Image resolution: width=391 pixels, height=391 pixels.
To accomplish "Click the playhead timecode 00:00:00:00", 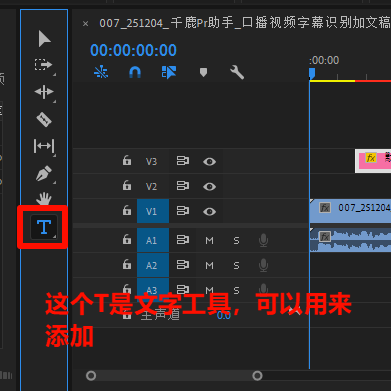I will pos(133,50).
